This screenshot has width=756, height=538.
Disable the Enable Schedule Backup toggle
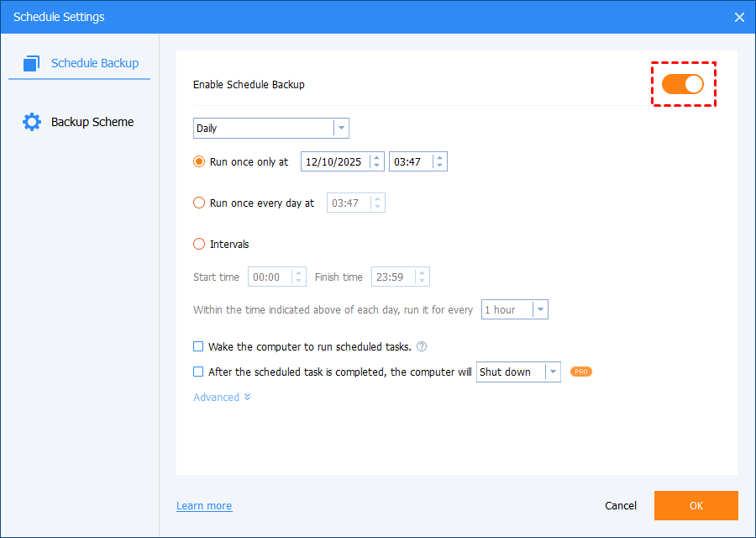click(x=683, y=84)
